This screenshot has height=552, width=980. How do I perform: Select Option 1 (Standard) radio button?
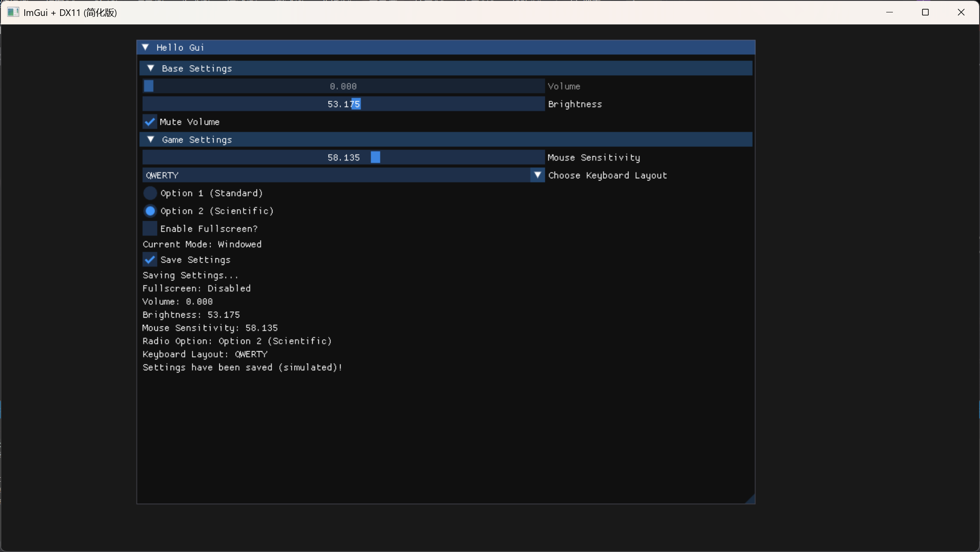pyautogui.click(x=149, y=193)
